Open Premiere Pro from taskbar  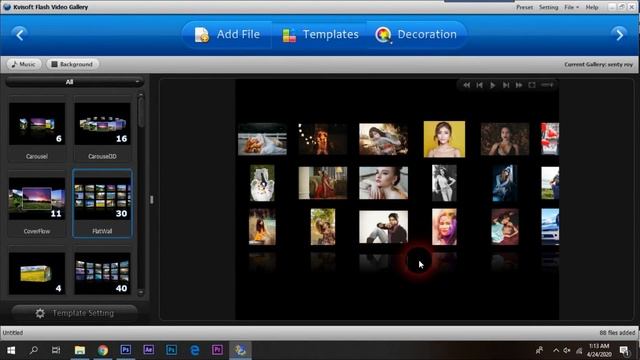click(217, 350)
